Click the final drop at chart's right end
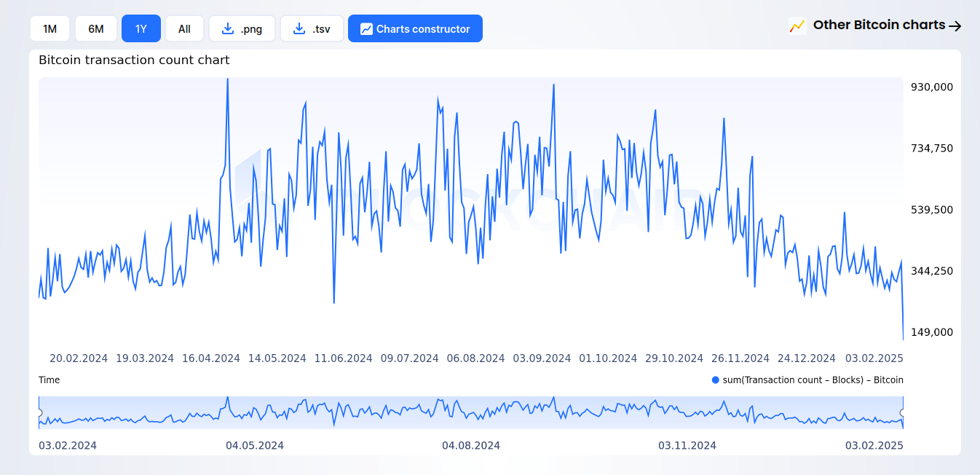This screenshot has width=980, height=475. (903, 339)
